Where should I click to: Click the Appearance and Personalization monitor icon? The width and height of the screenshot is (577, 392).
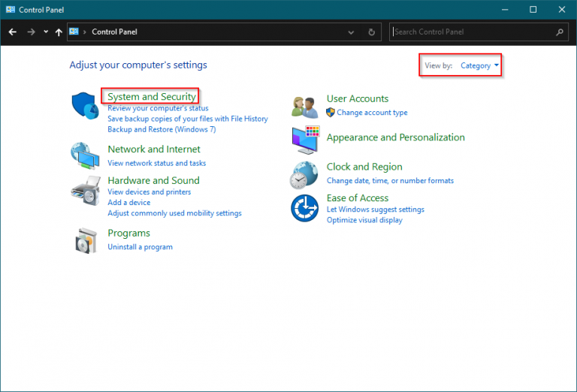pos(305,140)
